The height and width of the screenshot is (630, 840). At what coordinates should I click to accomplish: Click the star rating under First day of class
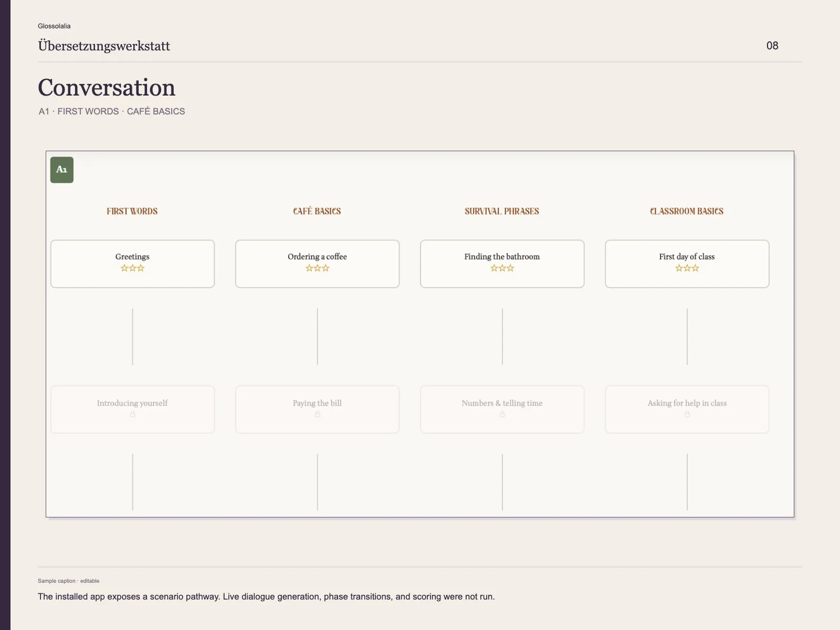(x=687, y=268)
